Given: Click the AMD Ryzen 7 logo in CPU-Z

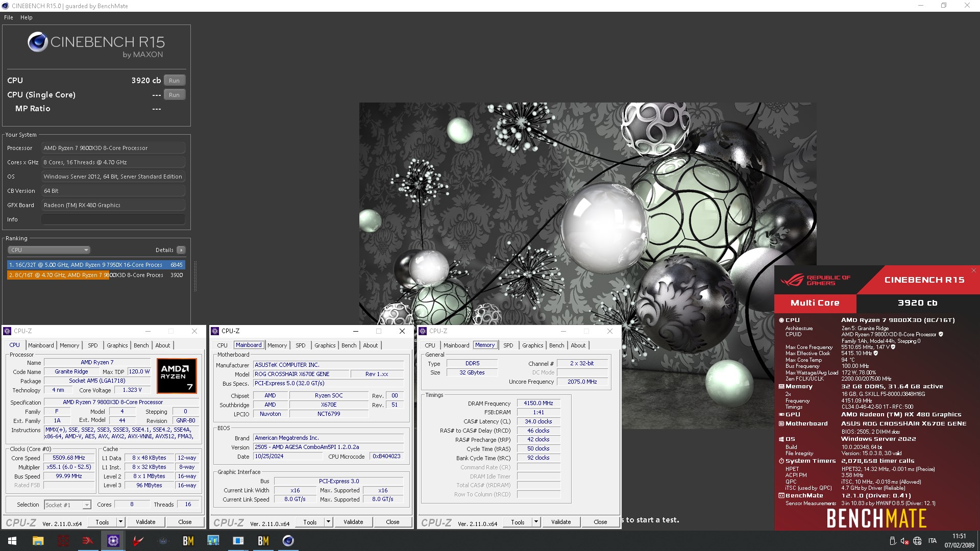Looking at the screenshot, I should pos(176,377).
